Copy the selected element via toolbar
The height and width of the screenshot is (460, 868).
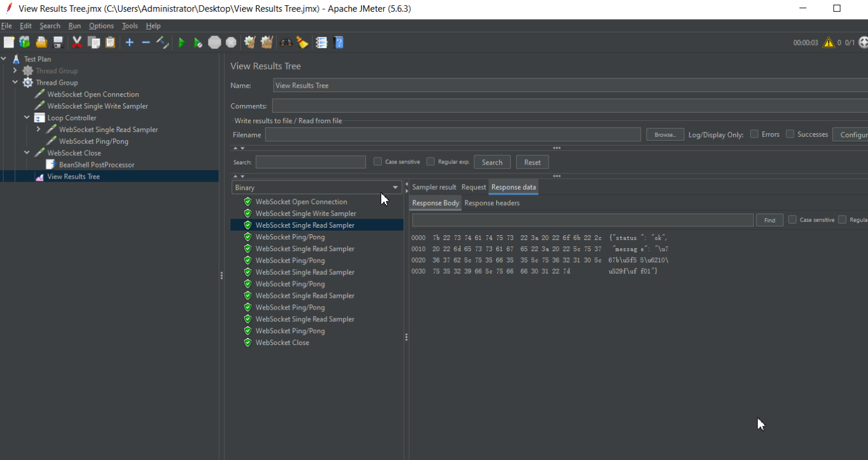94,42
